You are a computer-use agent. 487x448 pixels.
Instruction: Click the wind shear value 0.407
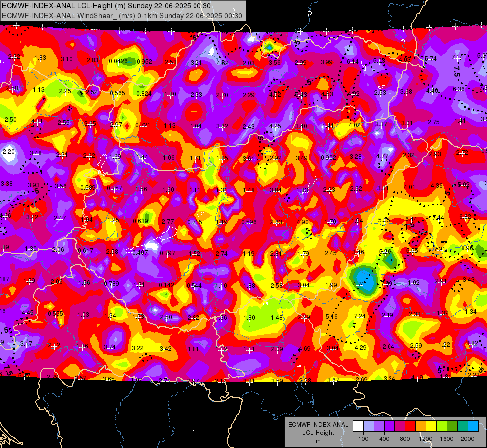click(x=140, y=252)
